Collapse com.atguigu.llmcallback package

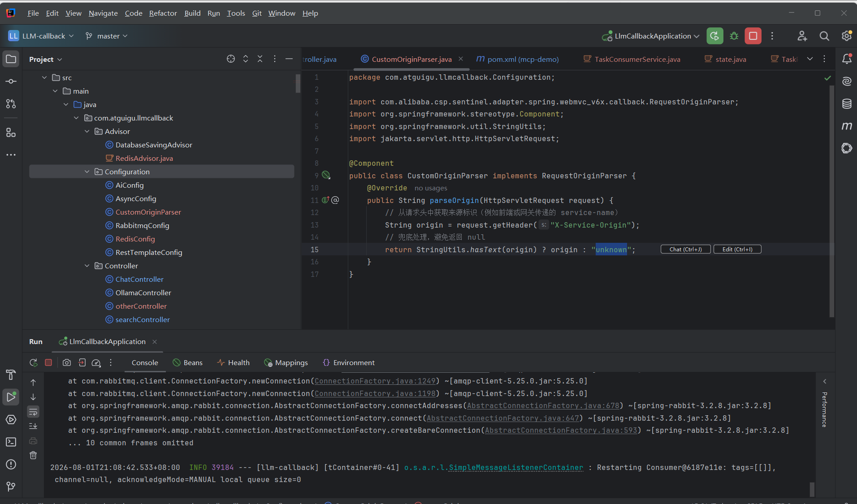76,118
